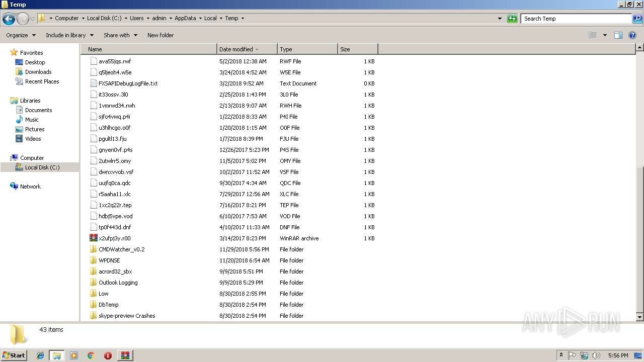Open the Share with dropdown

tap(120, 35)
